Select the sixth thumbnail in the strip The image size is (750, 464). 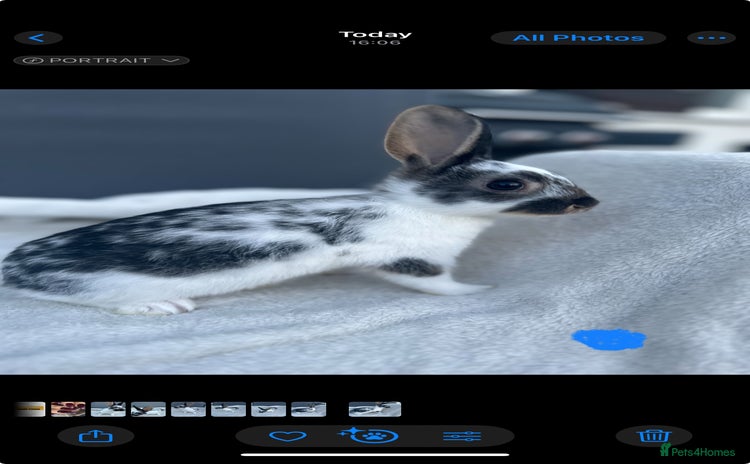tap(228, 409)
